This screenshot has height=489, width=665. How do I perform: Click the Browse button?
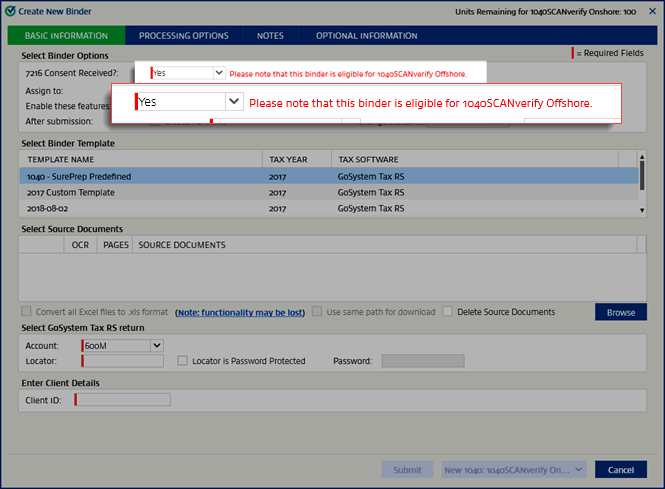(x=620, y=312)
